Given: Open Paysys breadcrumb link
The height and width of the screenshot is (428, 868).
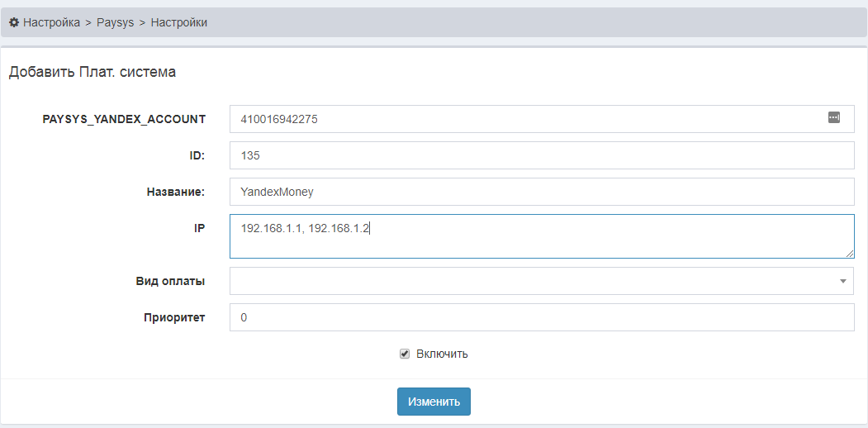Looking at the screenshot, I should (x=115, y=22).
